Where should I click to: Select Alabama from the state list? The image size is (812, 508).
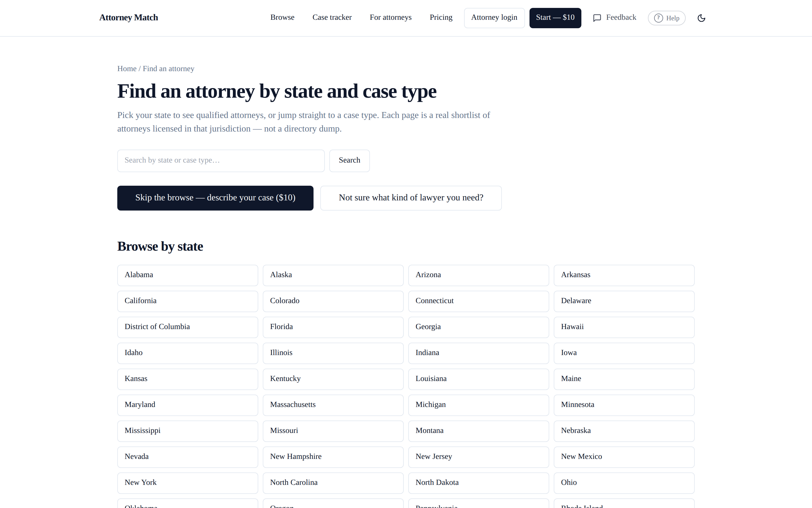187,275
